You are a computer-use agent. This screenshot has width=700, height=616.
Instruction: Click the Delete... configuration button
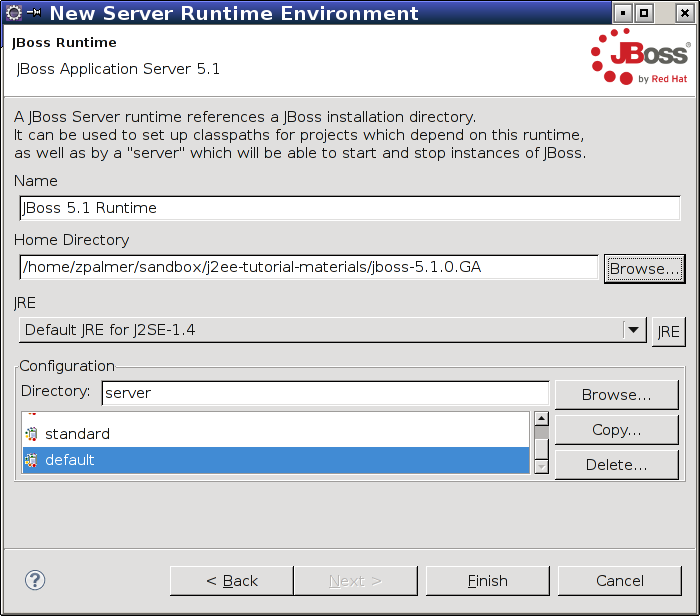coord(617,465)
